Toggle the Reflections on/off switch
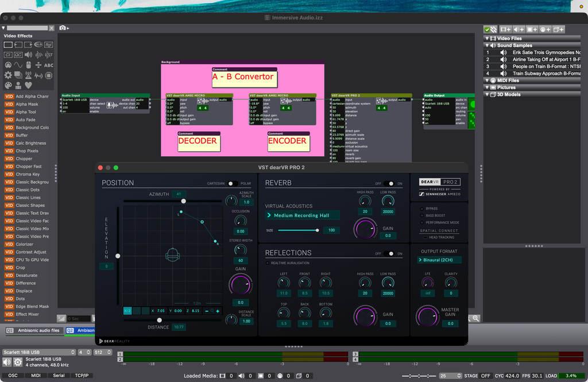The image size is (588, 382). tap(389, 254)
